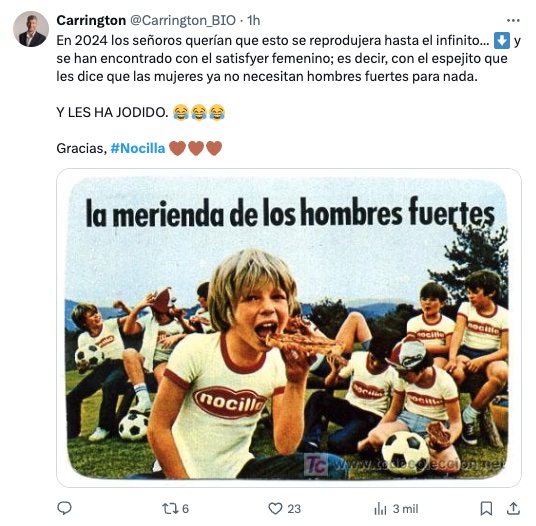This screenshot has height=526, width=536.
Task: Click the share upload arrow icon
Action: (513, 508)
